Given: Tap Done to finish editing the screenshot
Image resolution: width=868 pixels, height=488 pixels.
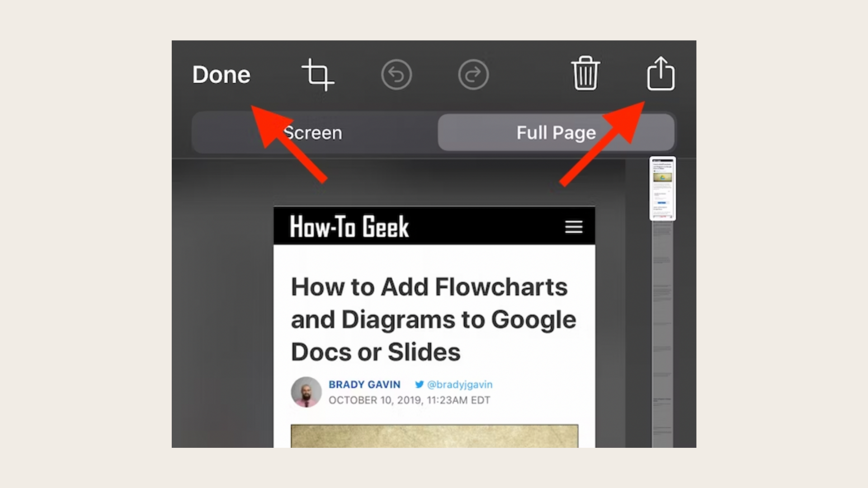Looking at the screenshot, I should click(x=221, y=75).
